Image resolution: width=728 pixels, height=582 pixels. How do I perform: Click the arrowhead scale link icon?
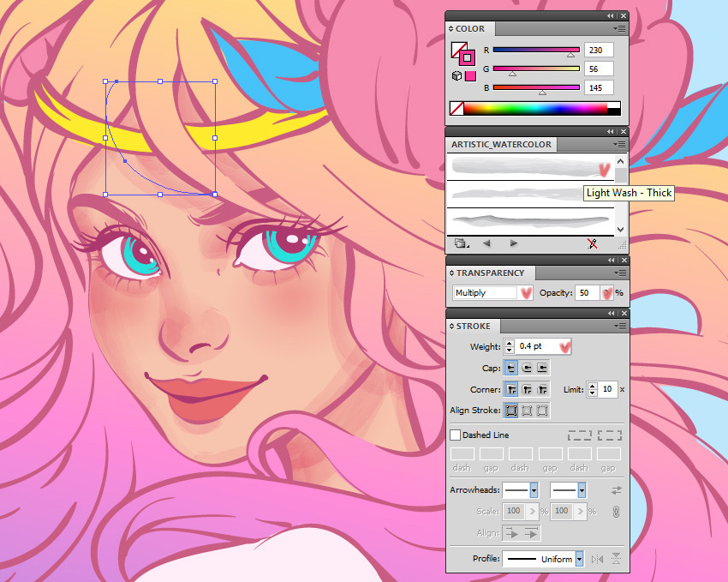(x=616, y=512)
